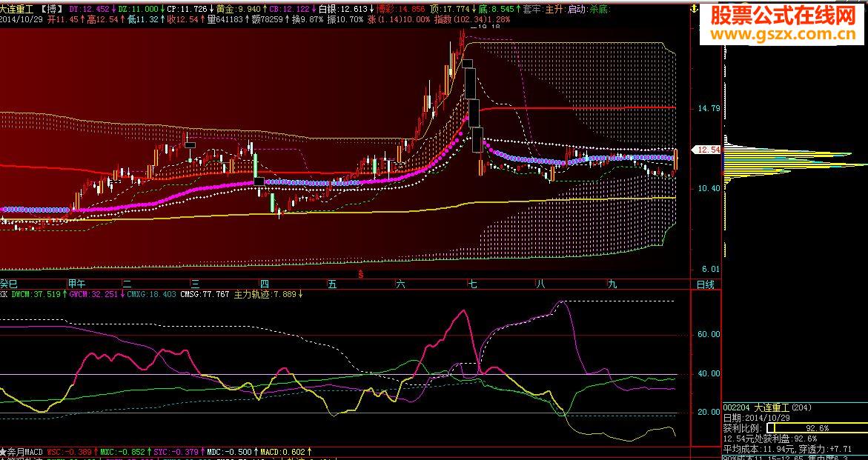Click the 启动 indicator label
This screenshot has width=868, height=460.
(577, 10)
